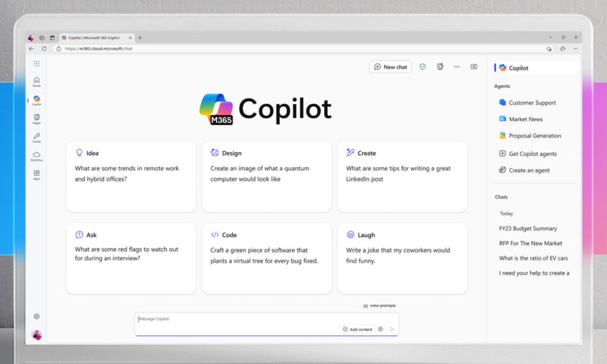This screenshot has height=364, width=607.
Task: Click the send arrow icon
Action: (392, 329)
